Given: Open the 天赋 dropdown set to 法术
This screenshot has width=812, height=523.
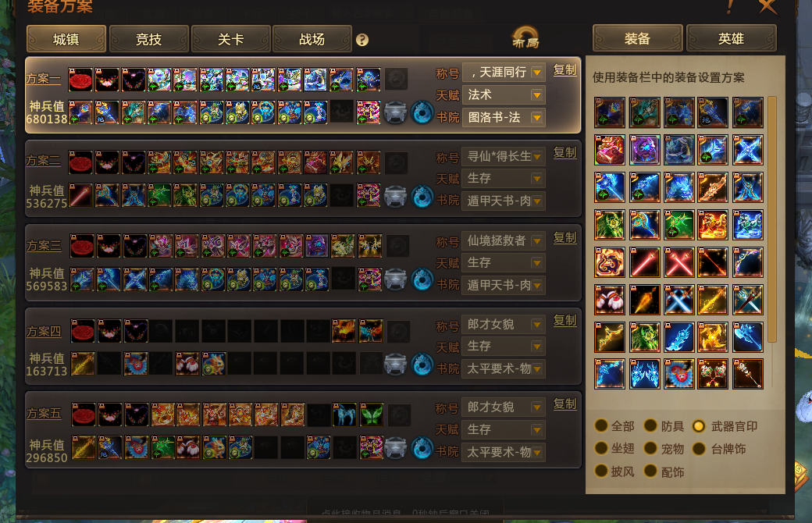Looking at the screenshot, I should (504, 95).
